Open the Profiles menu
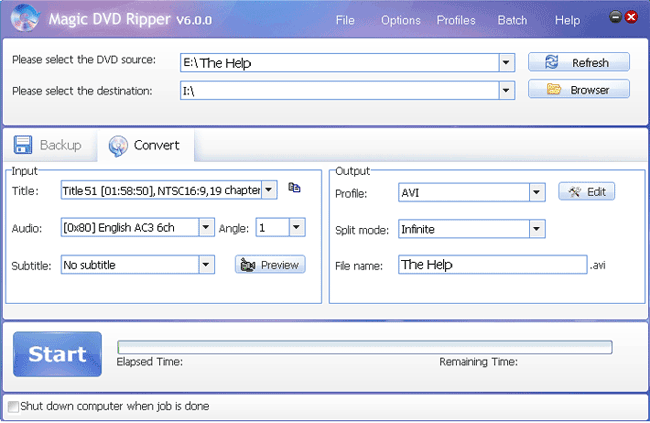 456,20
